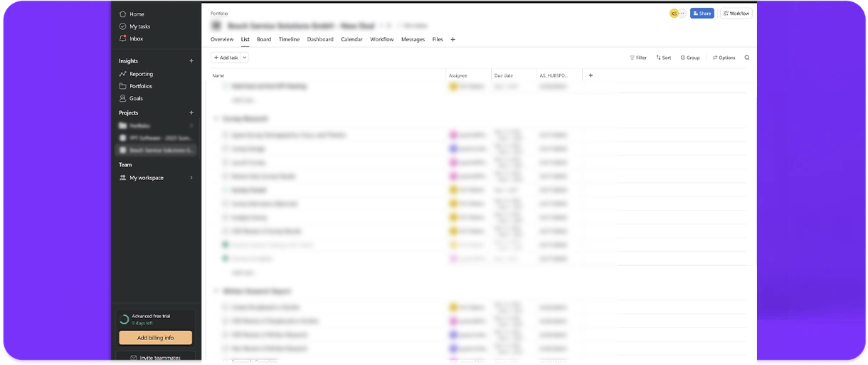
Task: Open the Calendar tab
Action: tap(351, 40)
